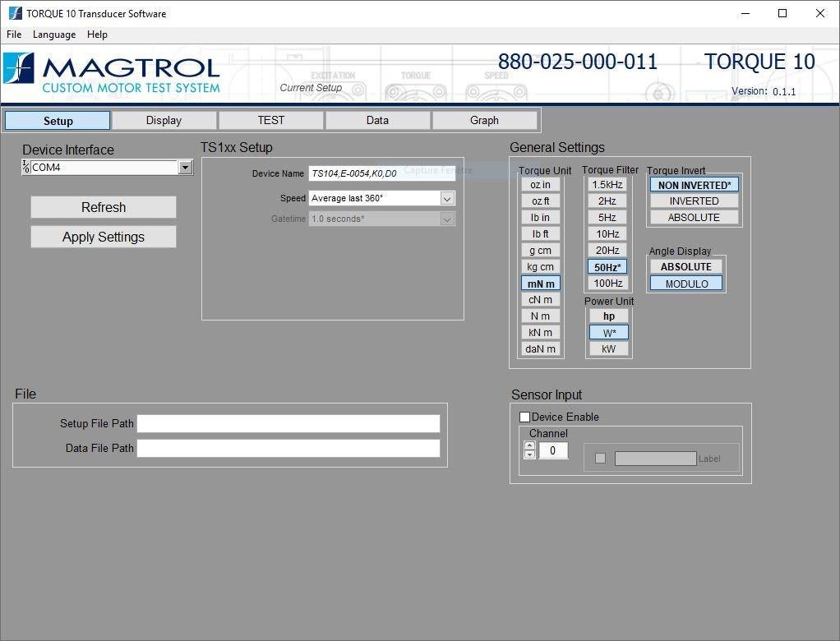Click the Device Name field
This screenshot has width=840, height=641.
[x=382, y=173]
